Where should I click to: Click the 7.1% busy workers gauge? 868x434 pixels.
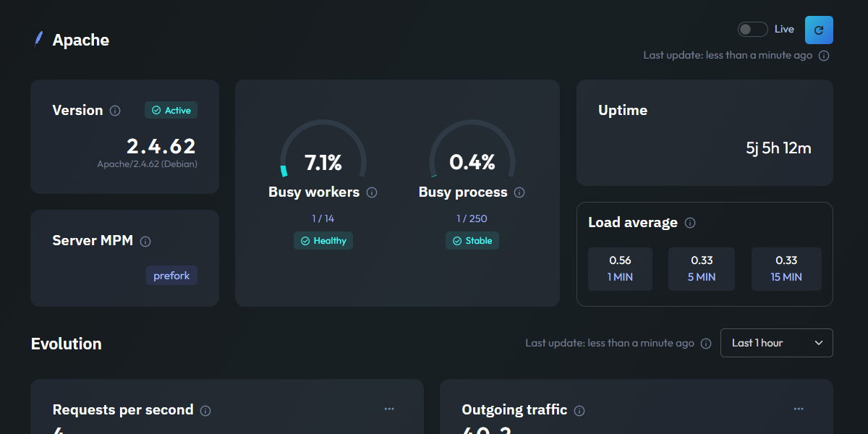(323, 150)
